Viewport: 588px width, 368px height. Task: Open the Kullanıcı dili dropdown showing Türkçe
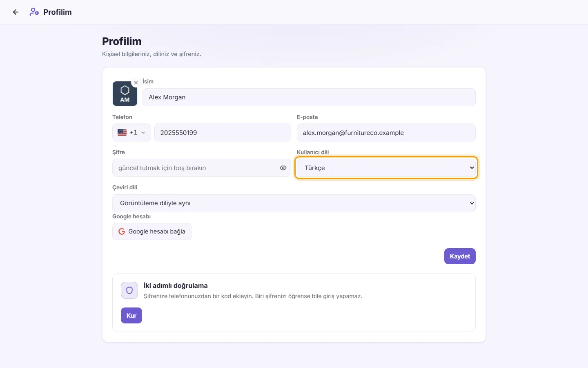pos(386,168)
